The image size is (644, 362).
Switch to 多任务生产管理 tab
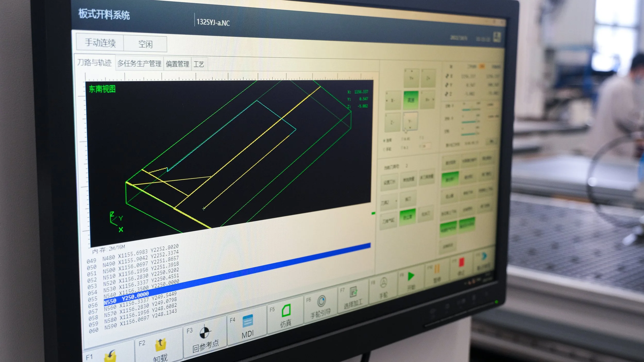point(139,63)
